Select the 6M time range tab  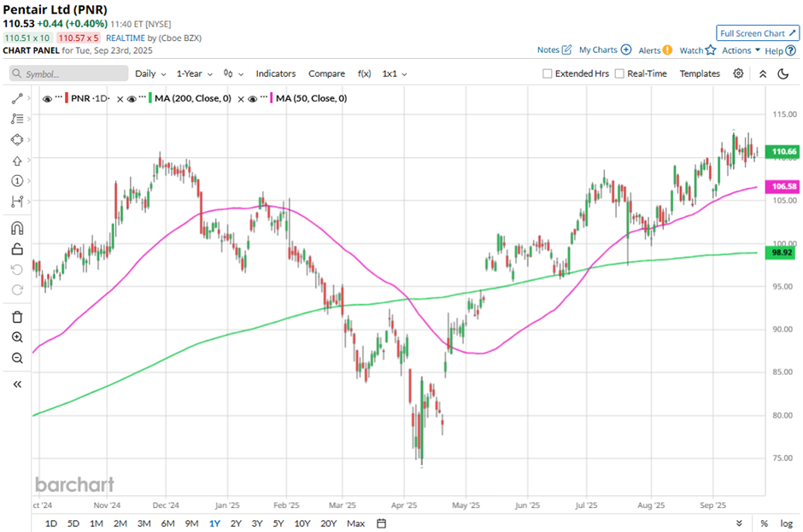(x=167, y=523)
